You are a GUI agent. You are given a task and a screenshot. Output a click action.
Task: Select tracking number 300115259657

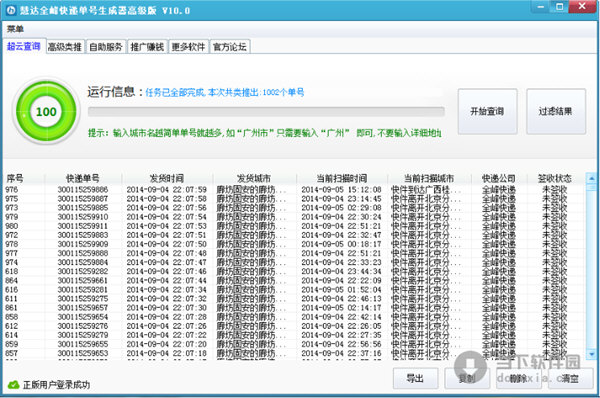(83, 308)
